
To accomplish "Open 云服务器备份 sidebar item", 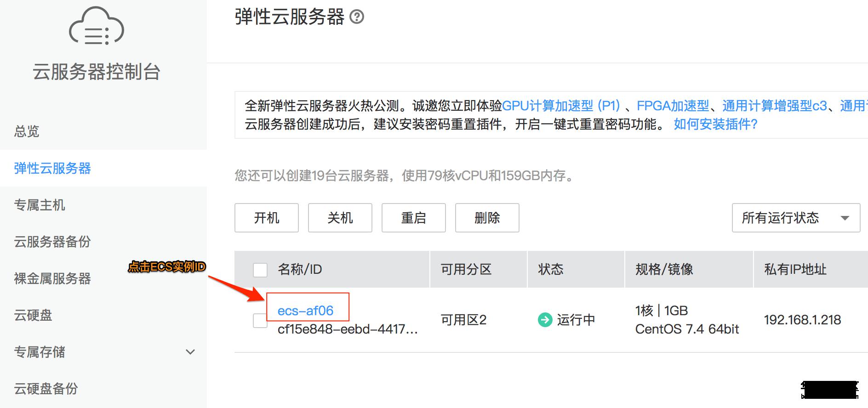I will click(x=52, y=242).
